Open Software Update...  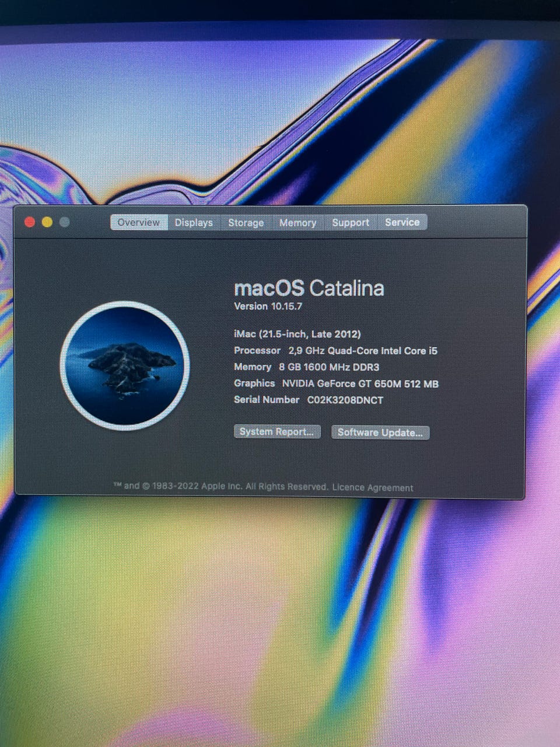380,432
